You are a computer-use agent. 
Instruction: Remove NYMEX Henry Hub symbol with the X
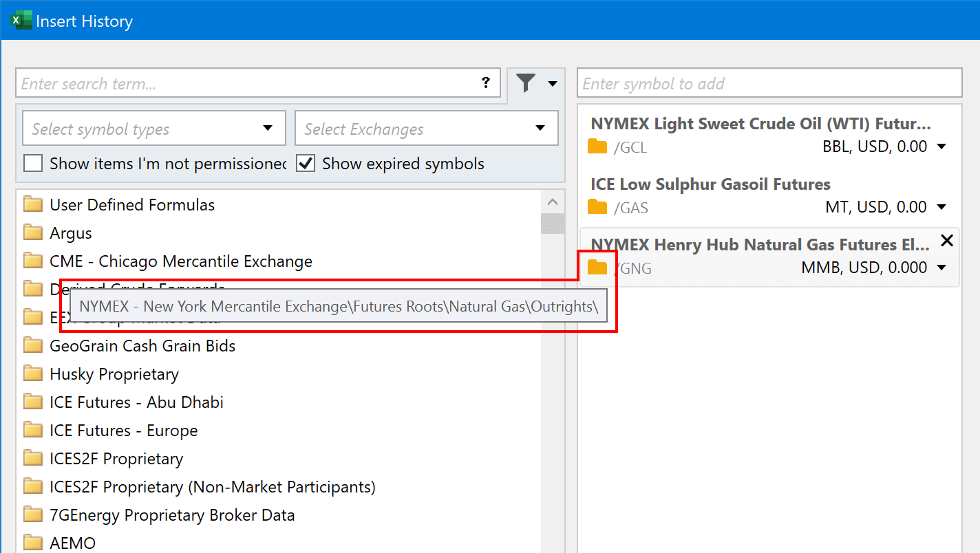[x=947, y=240]
